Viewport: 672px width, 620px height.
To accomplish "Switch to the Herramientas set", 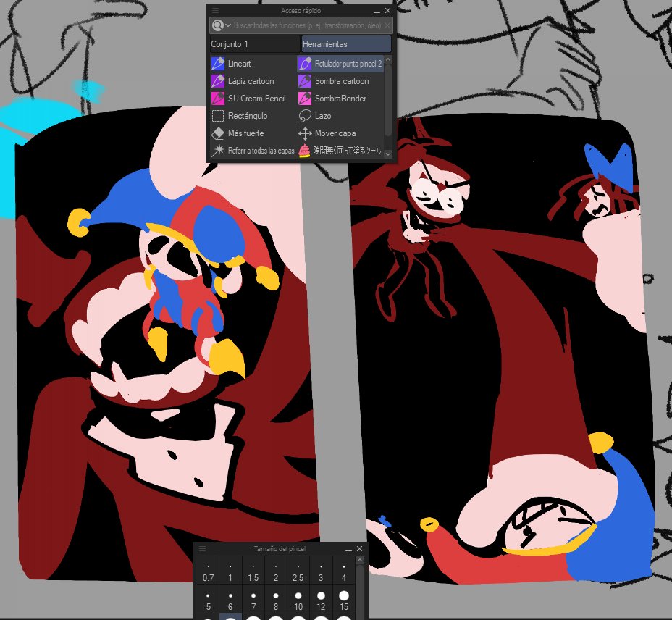I will [x=346, y=44].
